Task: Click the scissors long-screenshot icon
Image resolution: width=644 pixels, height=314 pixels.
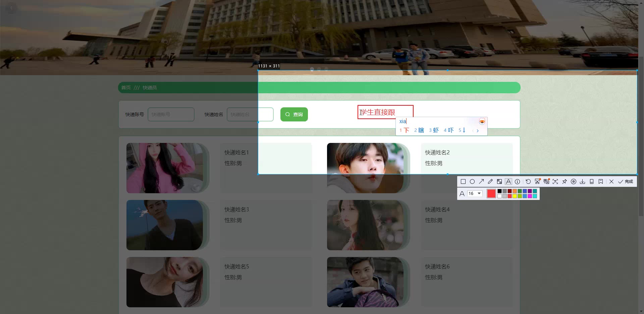Action: click(x=537, y=181)
